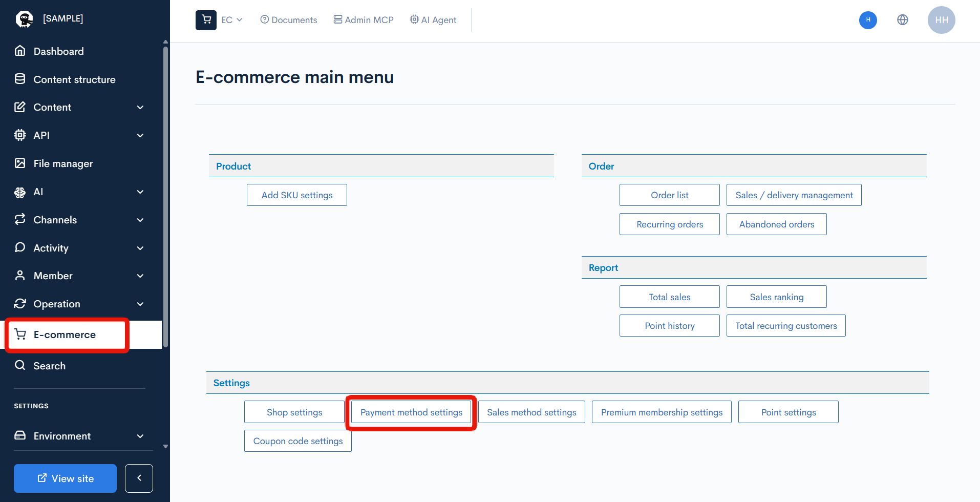Viewport: 980px width, 502px height.
Task: Open the Order list
Action: pos(669,195)
